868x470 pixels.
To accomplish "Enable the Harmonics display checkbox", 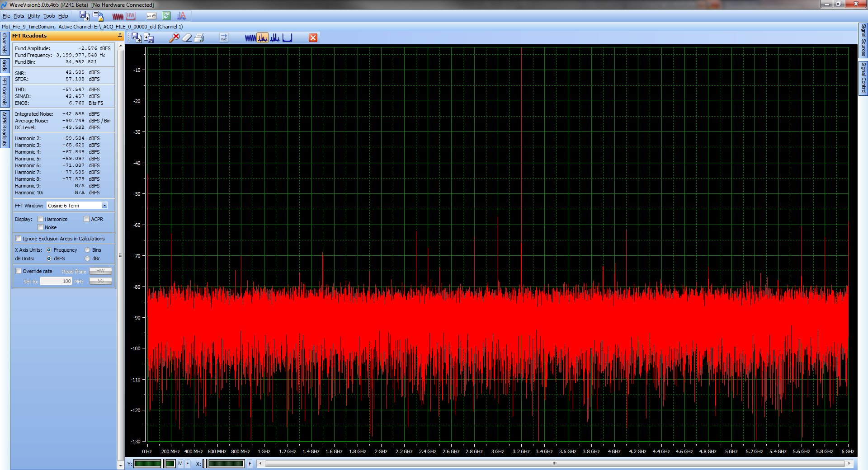I will 40,219.
